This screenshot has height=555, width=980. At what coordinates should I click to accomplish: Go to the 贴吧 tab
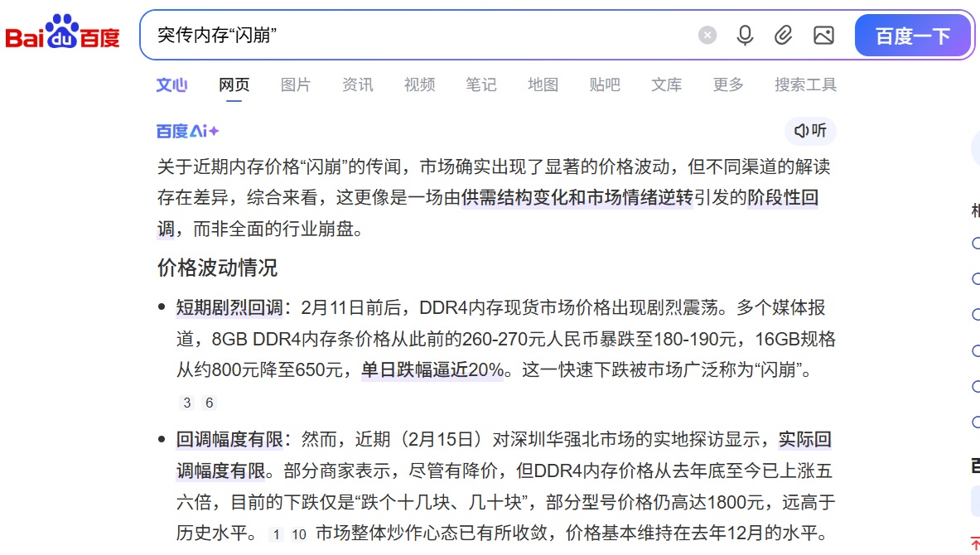pos(605,84)
